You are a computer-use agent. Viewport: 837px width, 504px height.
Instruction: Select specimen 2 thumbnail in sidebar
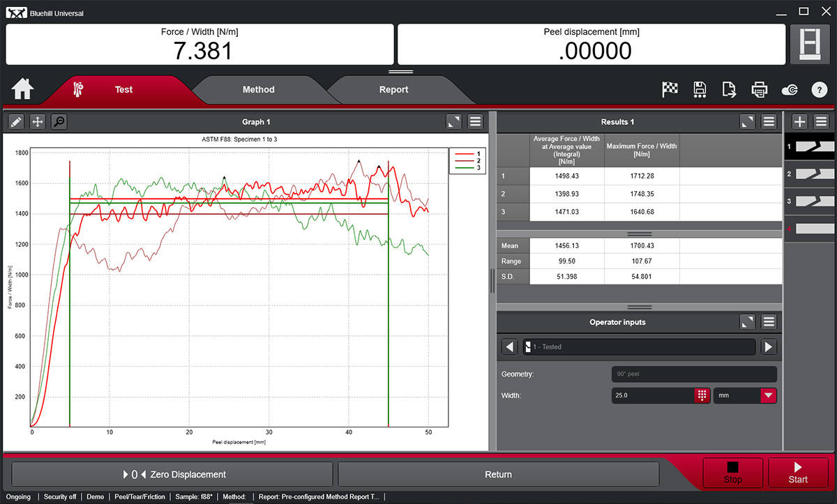pyautogui.click(x=809, y=174)
